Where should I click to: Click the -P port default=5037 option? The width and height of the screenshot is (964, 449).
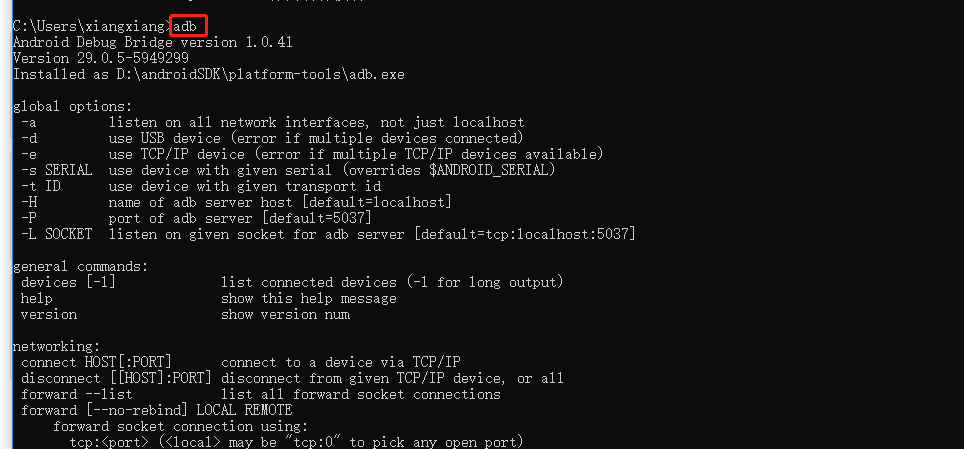tap(196, 218)
